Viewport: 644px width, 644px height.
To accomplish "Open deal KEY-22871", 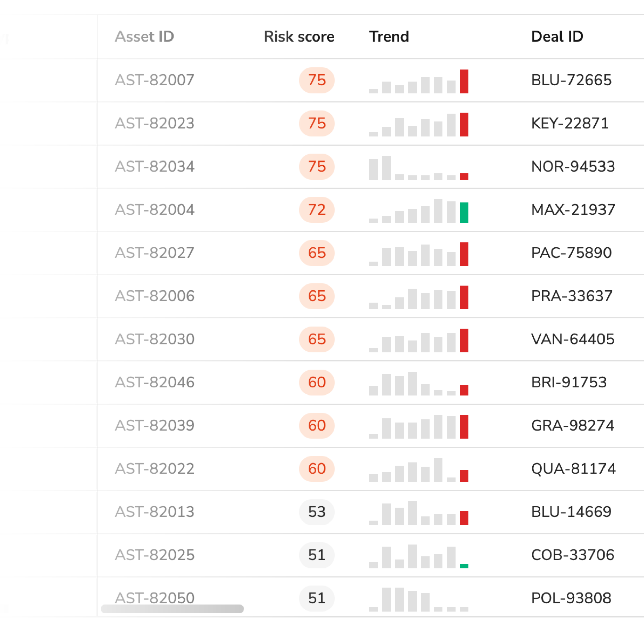I will (x=570, y=123).
